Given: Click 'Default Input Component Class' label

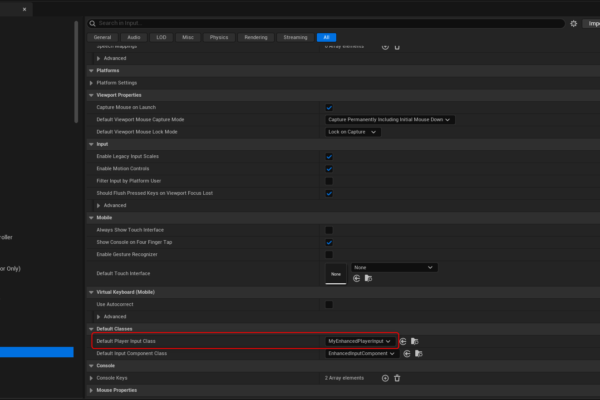Looking at the screenshot, I should tap(132, 354).
